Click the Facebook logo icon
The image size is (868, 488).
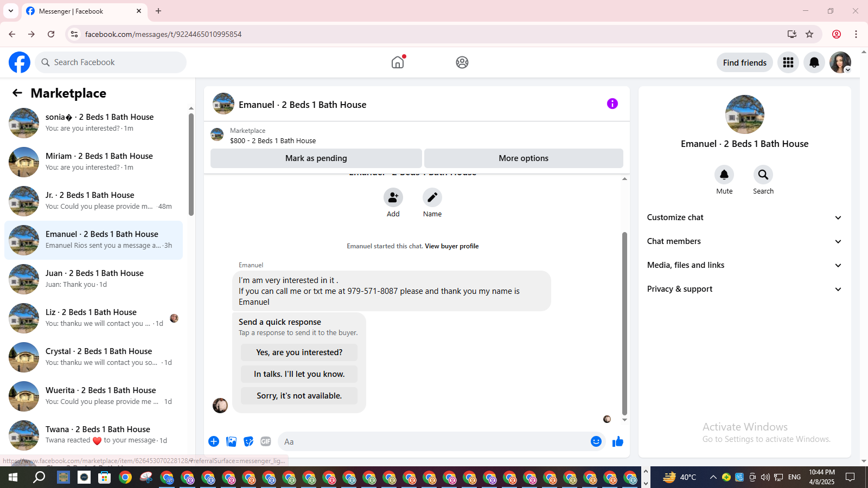coord(20,62)
